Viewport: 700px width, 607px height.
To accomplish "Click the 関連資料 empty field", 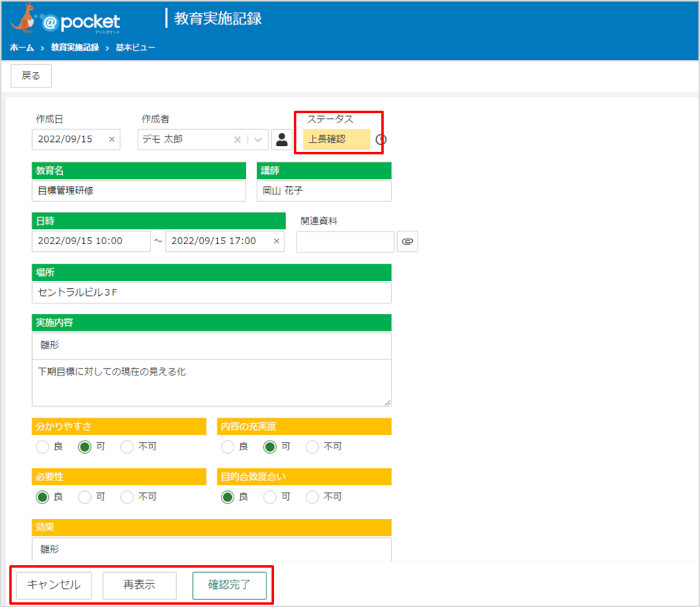I will click(x=345, y=241).
